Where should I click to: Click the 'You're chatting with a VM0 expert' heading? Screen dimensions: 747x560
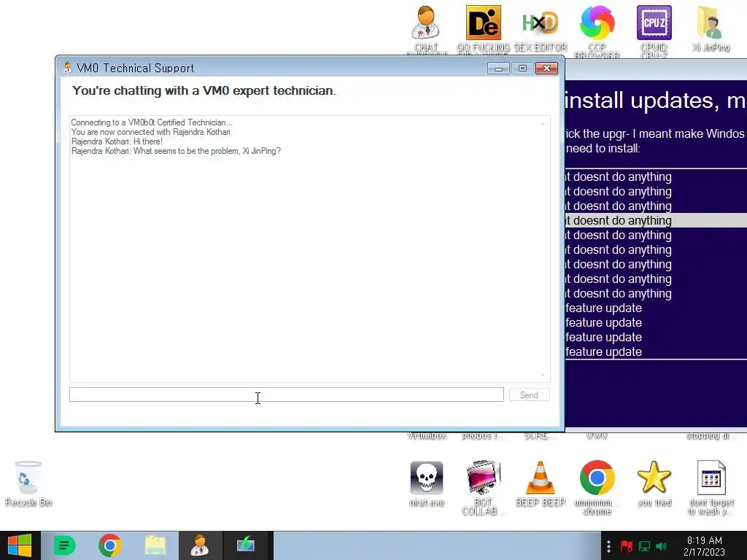point(204,90)
